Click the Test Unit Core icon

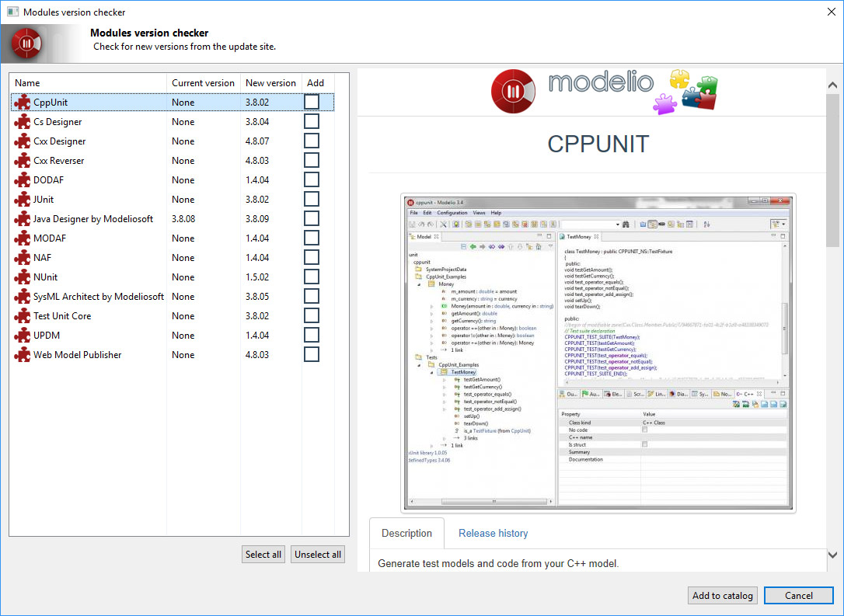click(22, 316)
